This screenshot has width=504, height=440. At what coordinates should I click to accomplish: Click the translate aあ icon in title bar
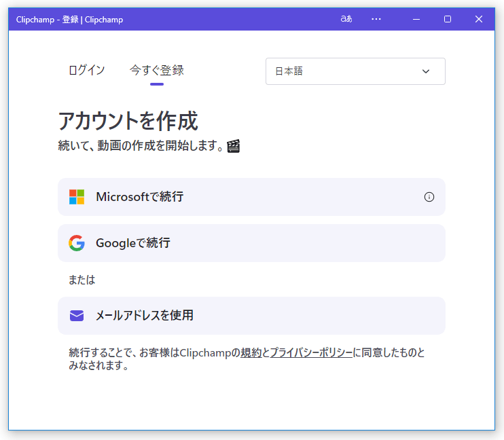[x=346, y=19]
